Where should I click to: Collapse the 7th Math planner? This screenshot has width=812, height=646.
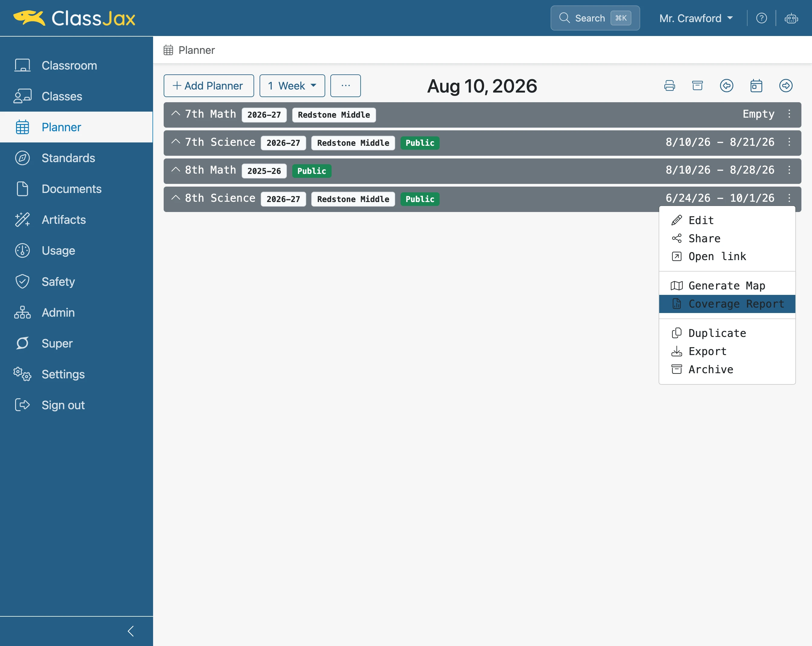pyautogui.click(x=175, y=114)
